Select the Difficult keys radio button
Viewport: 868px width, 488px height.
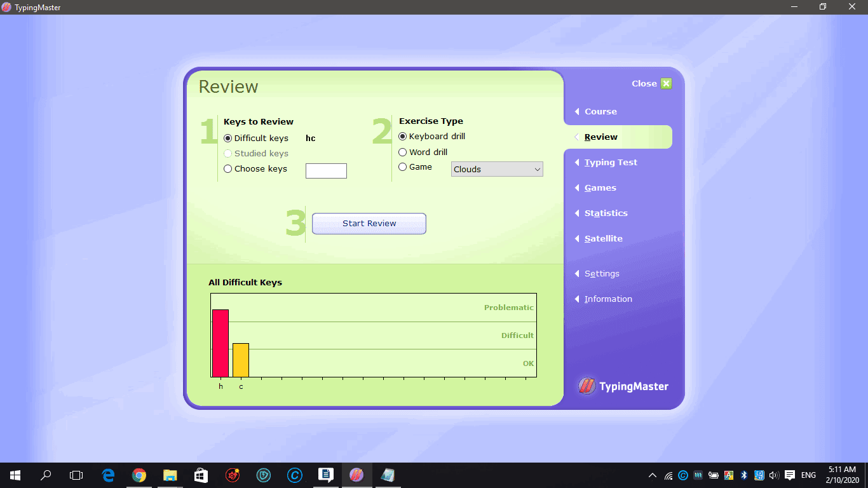click(x=228, y=138)
